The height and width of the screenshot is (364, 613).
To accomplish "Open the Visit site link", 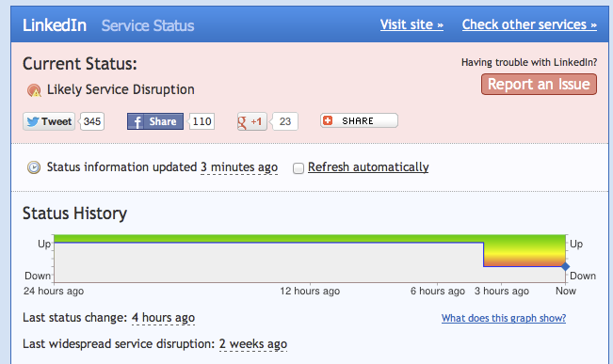I will coord(411,24).
